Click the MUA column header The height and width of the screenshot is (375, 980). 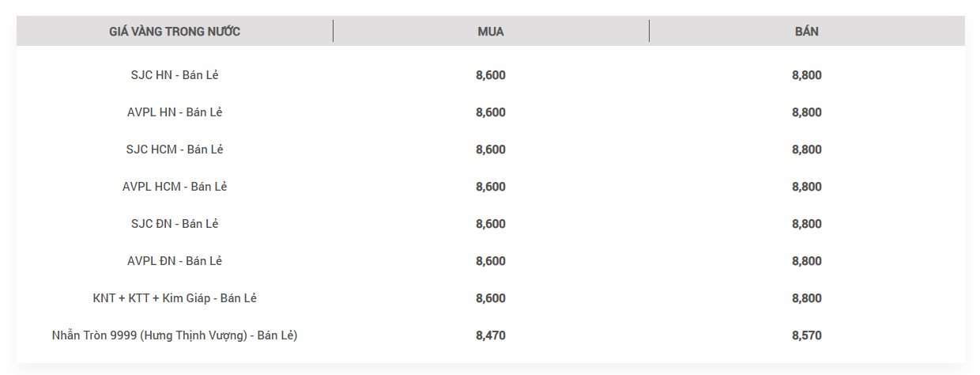coord(491,32)
